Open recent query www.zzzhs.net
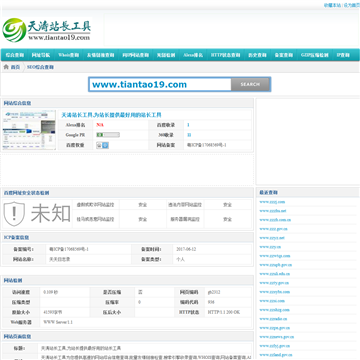Image resolution: width=360 pixels, height=360 pixels. point(273,211)
